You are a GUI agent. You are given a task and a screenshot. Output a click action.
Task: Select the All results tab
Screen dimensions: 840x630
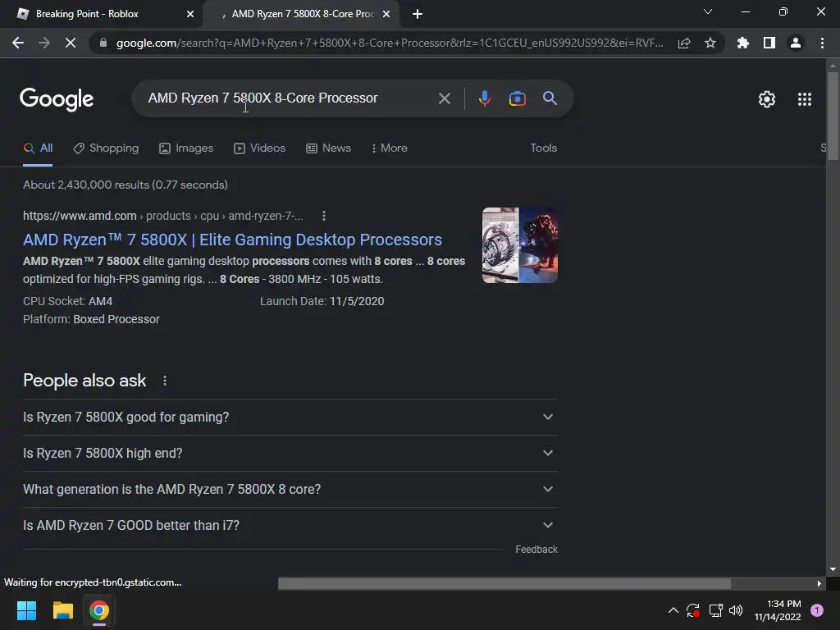(x=38, y=148)
